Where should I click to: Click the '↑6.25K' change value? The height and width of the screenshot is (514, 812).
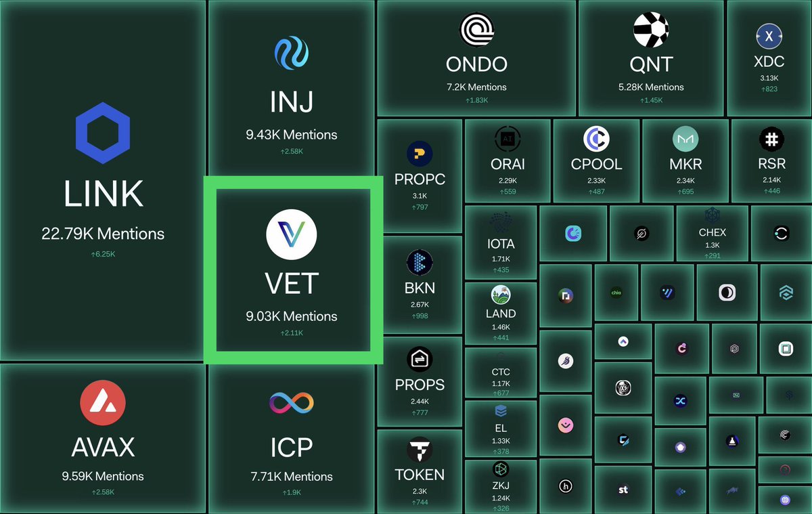103,254
